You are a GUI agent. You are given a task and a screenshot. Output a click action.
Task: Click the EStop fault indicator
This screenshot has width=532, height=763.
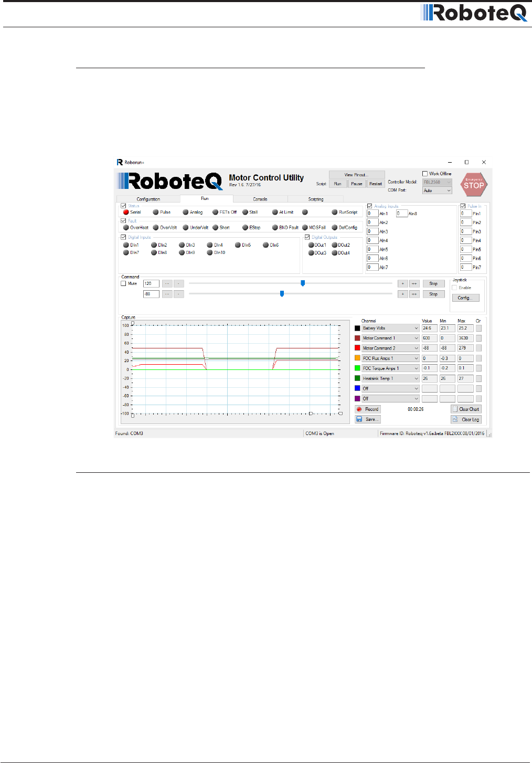pos(245,227)
